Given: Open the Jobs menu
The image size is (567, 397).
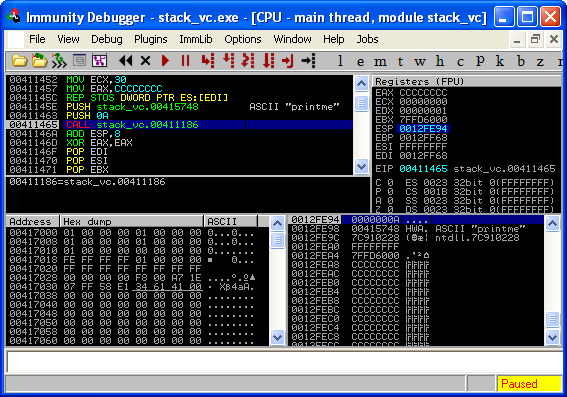Looking at the screenshot, I should 367,39.
